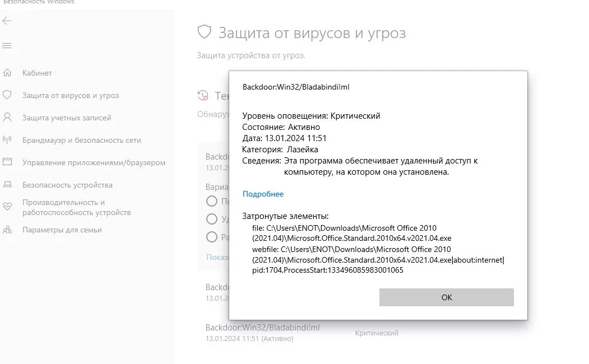Click the firewall network antenna icon
Viewport: 589px width, 364px height.
pyautogui.click(x=7, y=140)
